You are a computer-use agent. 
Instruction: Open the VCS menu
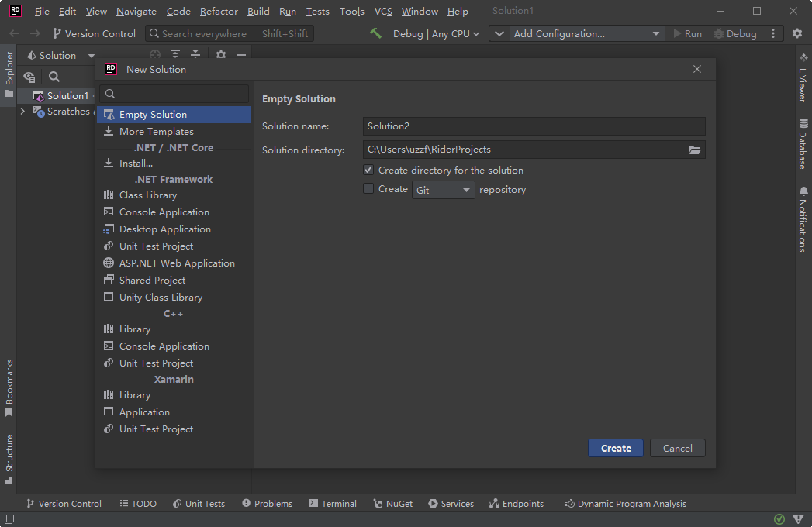pyautogui.click(x=383, y=12)
